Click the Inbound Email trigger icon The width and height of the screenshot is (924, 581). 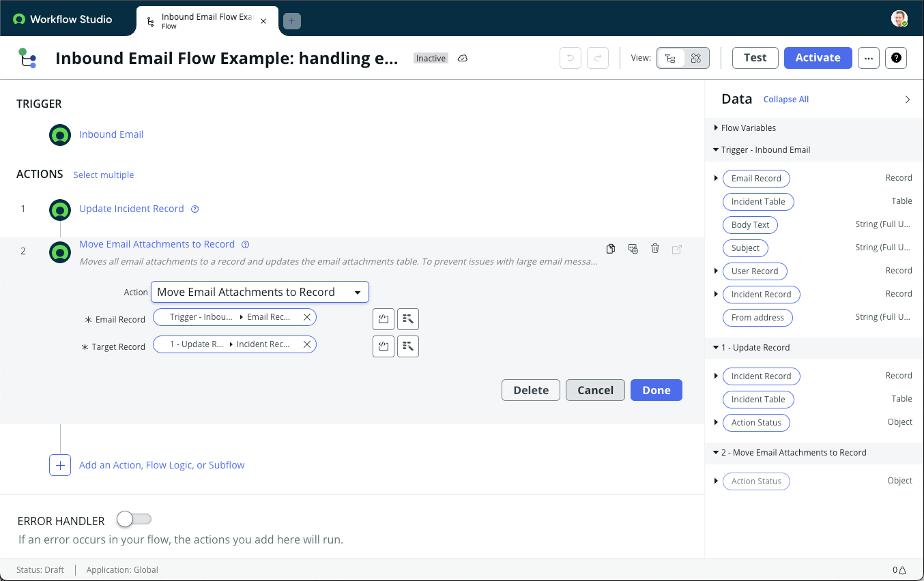point(60,135)
